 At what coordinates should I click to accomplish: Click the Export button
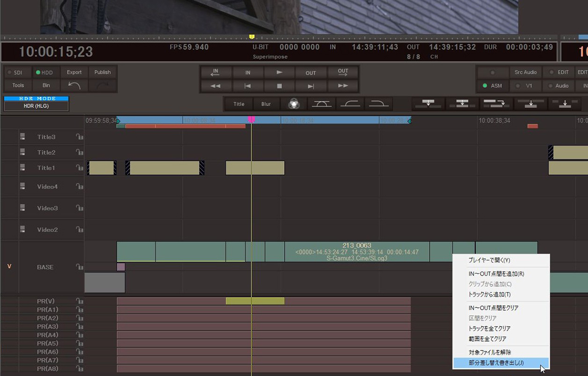coord(74,72)
